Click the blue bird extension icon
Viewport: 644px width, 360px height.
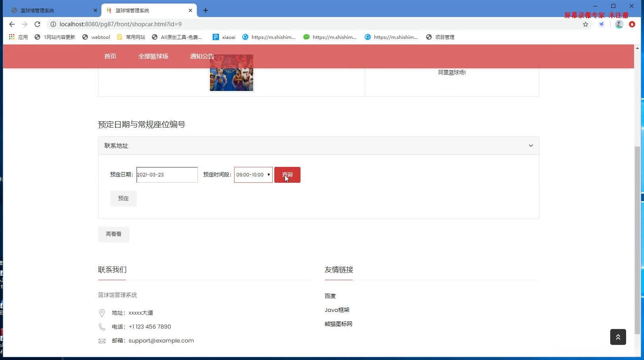(x=601, y=24)
